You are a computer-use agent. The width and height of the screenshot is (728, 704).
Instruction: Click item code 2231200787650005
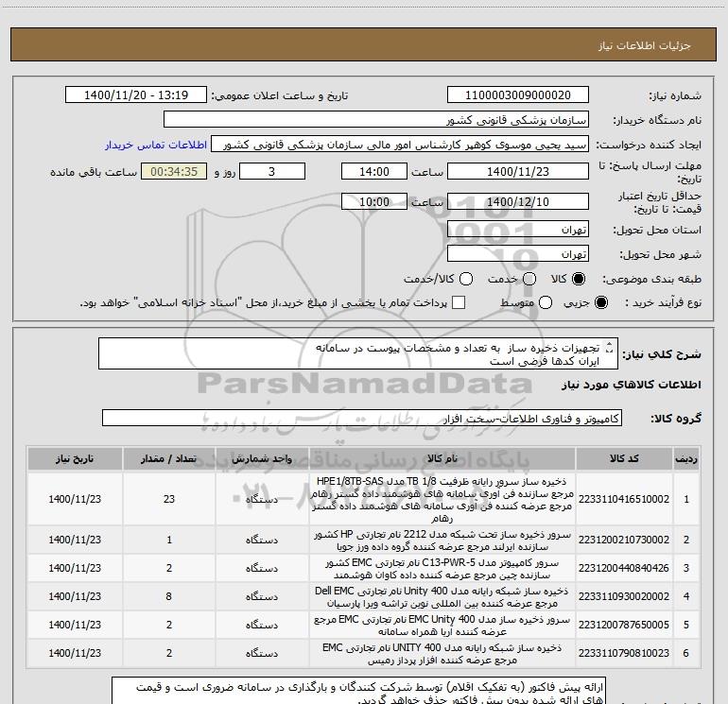624,625
